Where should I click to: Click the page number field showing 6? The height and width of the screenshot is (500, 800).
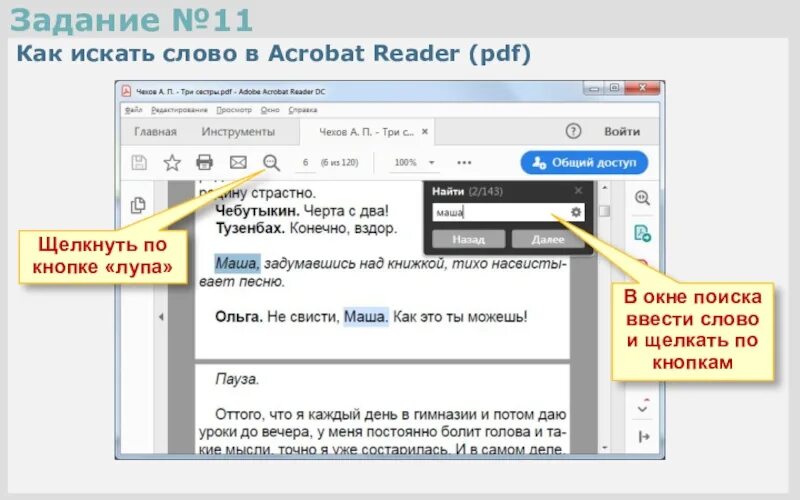305,163
